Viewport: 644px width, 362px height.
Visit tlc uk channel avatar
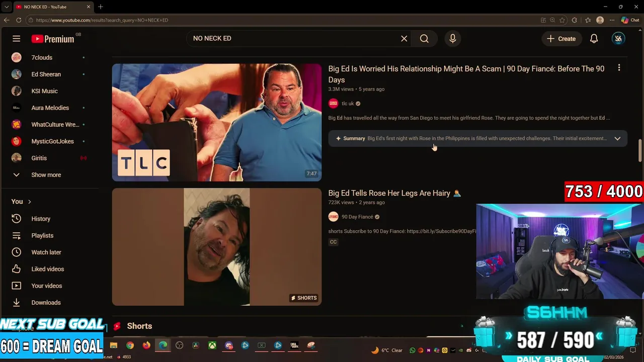333,104
